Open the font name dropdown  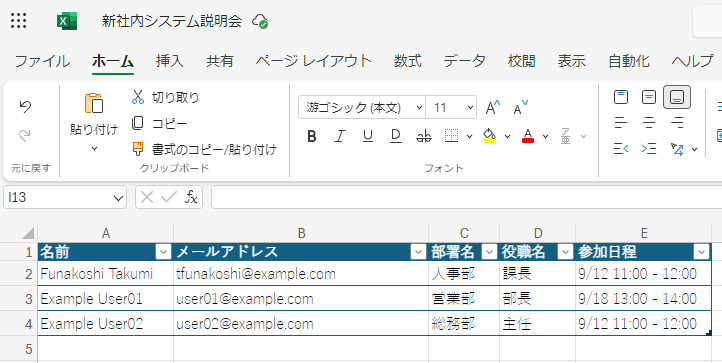(x=419, y=108)
